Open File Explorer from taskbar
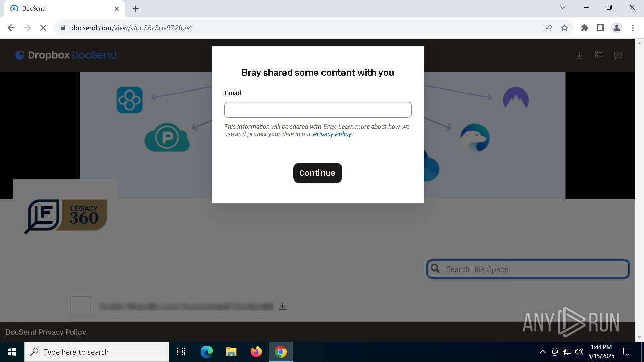The height and width of the screenshot is (362, 644). pos(231,352)
